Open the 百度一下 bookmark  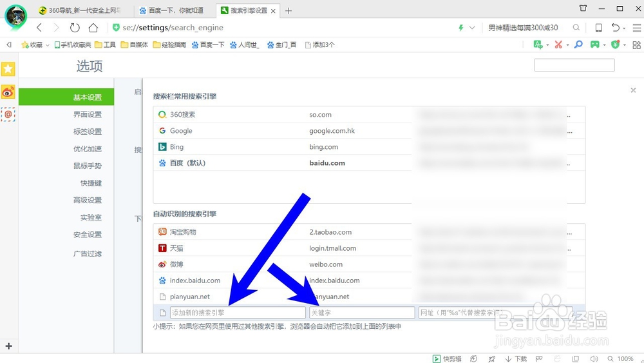pyautogui.click(x=208, y=44)
